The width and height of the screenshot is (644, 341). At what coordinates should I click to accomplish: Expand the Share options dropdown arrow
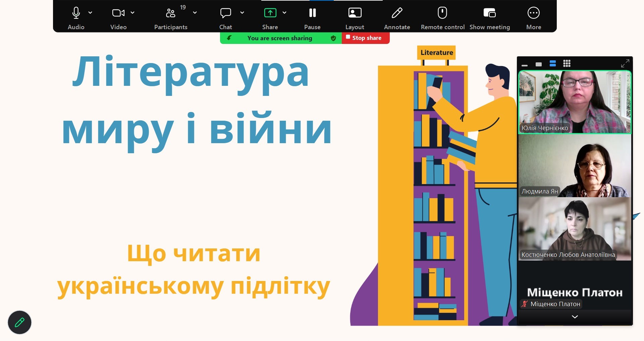tap(284, 13)
